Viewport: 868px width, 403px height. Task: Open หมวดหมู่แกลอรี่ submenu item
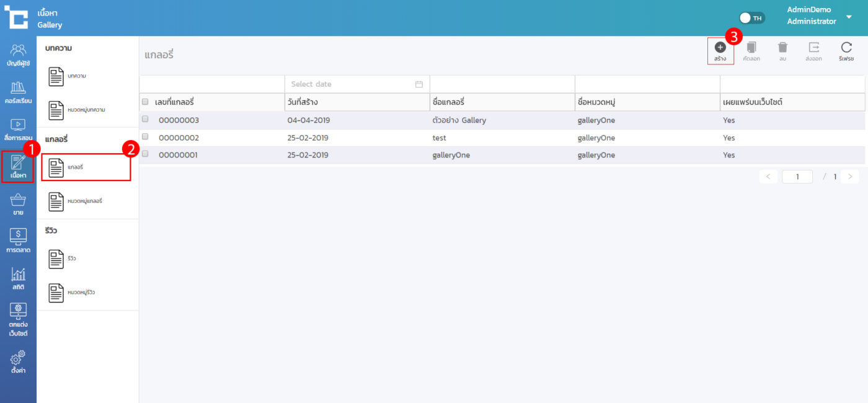pos(86,201)
